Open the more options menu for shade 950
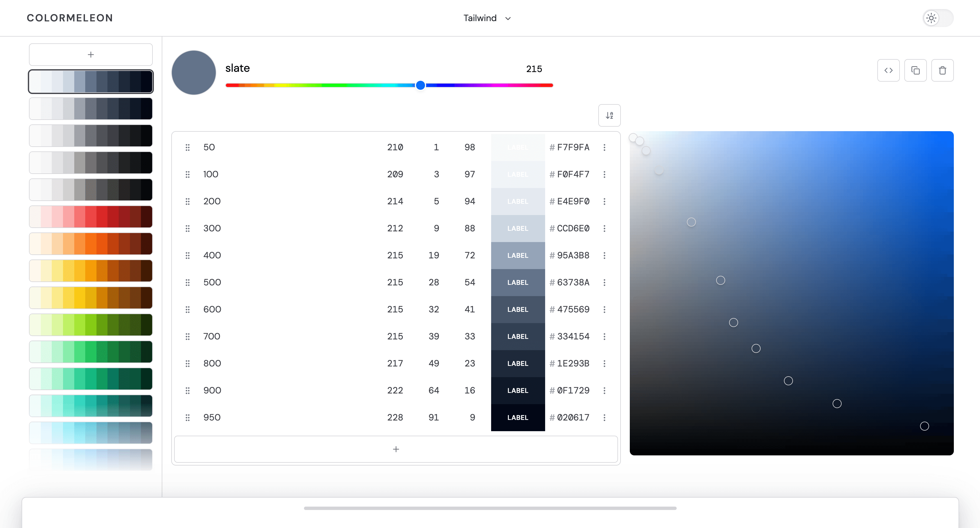Viewport: 980px width, 528px height. pos(604,418)
